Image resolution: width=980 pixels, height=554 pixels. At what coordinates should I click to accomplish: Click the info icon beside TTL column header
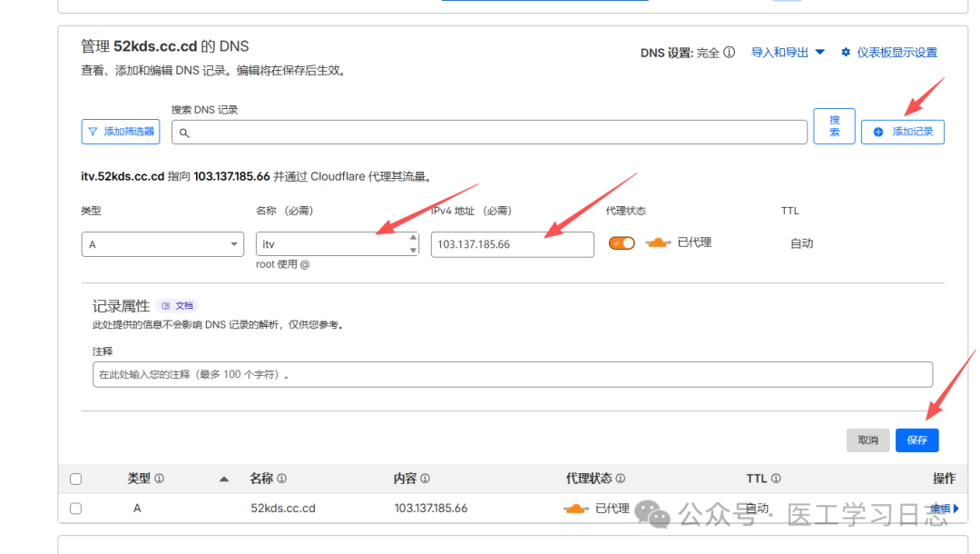tap(776, 479)
